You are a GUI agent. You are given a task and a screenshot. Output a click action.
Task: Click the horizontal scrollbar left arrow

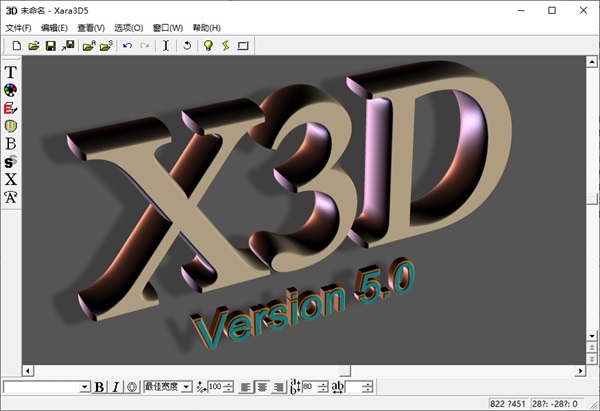click(x=28, y=370)
